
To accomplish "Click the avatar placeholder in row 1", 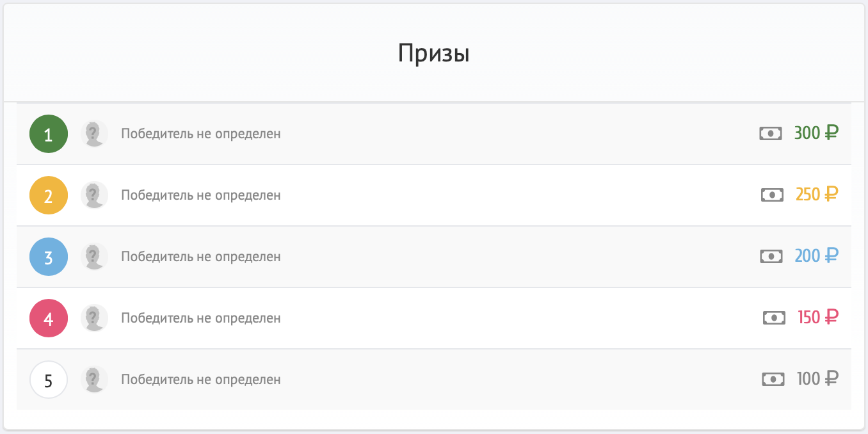I will pyautogui.click(x=94, y=134).
